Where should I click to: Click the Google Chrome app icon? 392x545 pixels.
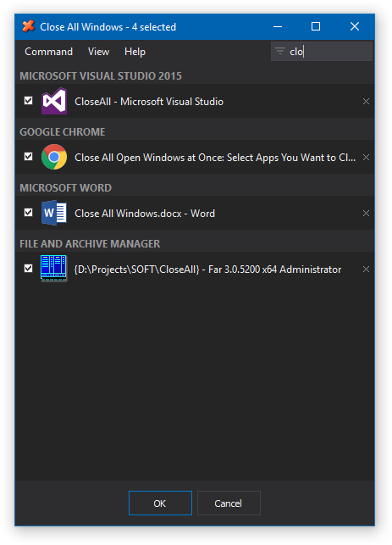(x=54, y=157)
